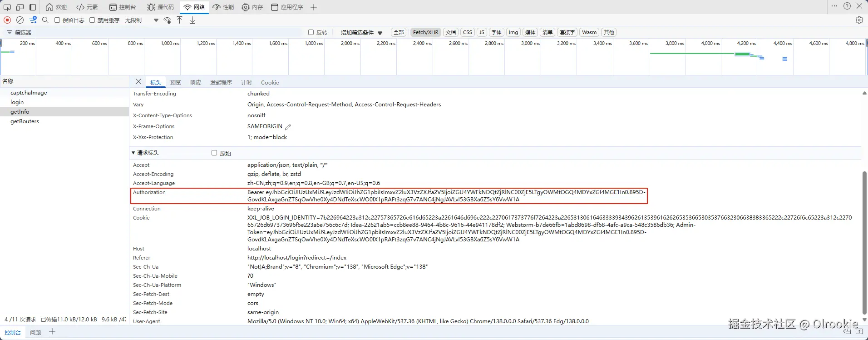Viewport: 868px width, 340px height.
Task: Select the Fetch/XHR filter
Action: click(426, 32)
